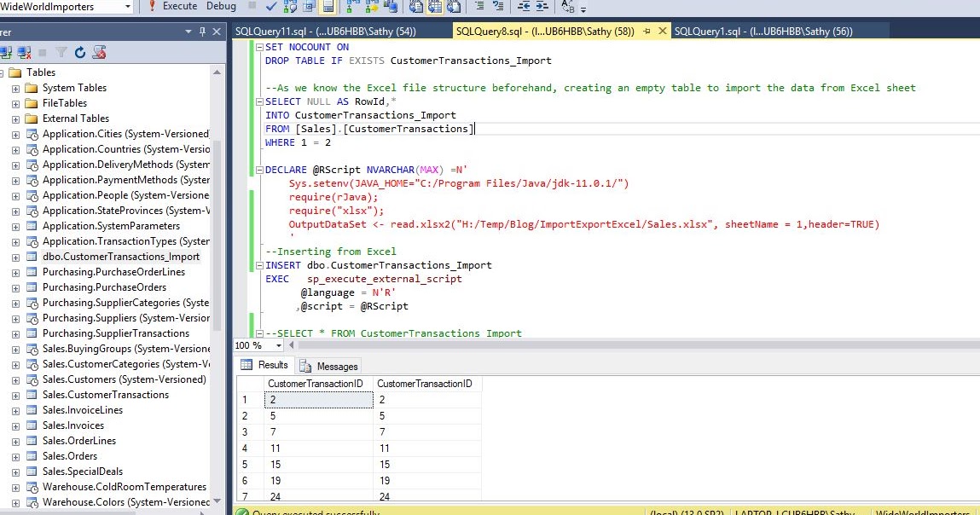The width and height of the screenshot is (980, 515).
Task: Click the Parse checkmark icon
Action: [x=271, y=6]
